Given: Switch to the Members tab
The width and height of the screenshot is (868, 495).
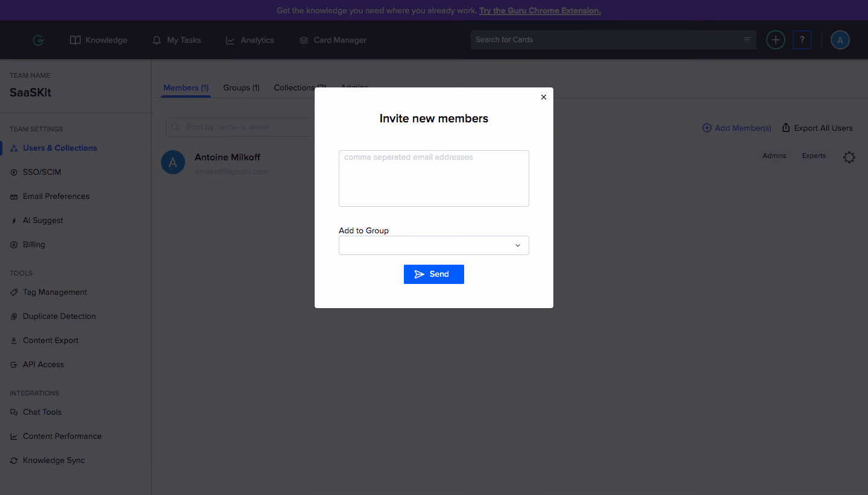Looking at the screenshot, I should click(x=186, y=88).
